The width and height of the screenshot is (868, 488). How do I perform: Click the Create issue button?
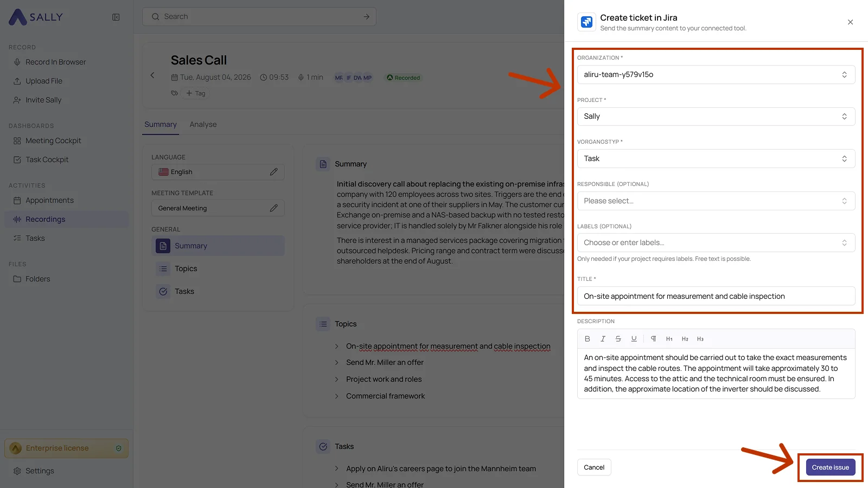830,467
